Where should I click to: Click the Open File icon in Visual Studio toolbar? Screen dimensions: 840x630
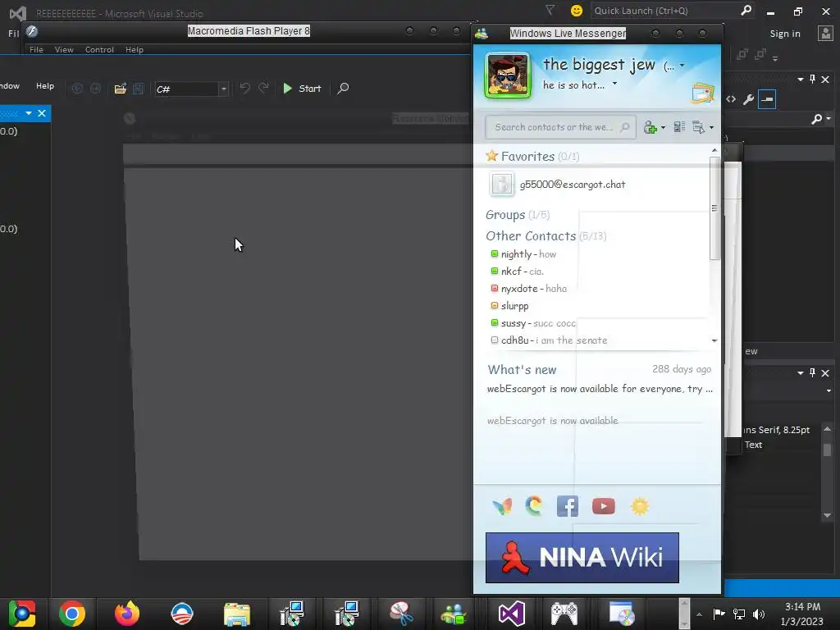[x=120, y=89]
